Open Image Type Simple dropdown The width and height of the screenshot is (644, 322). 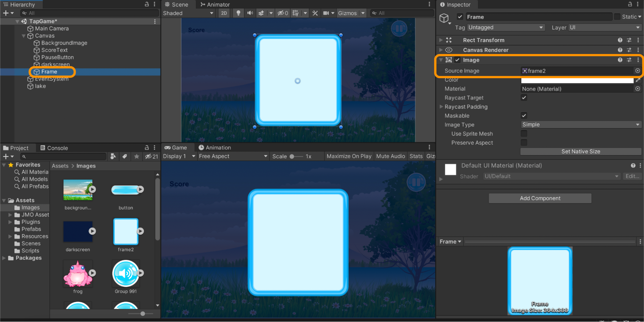pyautogui.click(x=581, y=124)
